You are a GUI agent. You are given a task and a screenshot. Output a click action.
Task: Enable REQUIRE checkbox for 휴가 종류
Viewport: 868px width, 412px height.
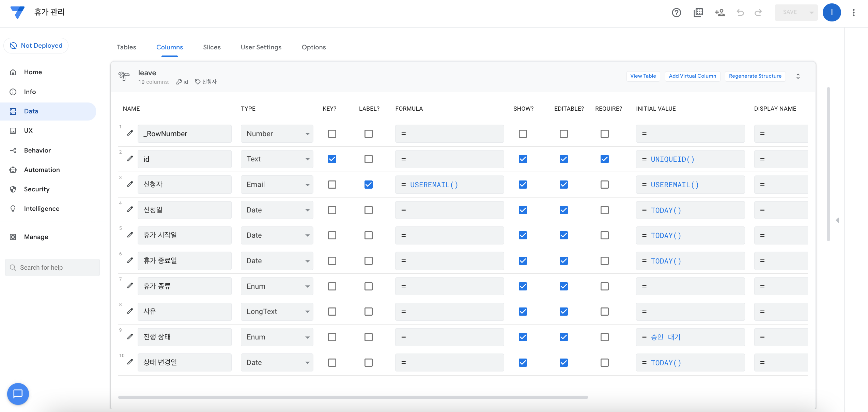coord(604,286)
